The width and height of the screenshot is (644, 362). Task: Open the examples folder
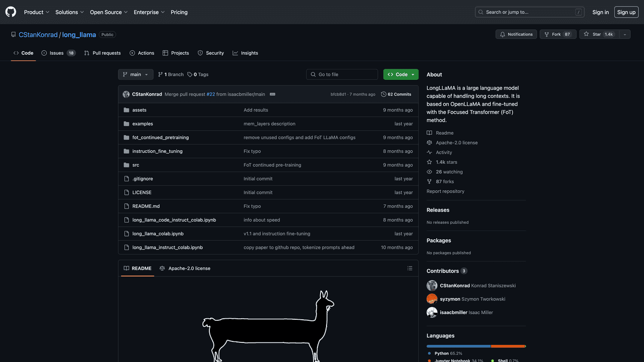pos(142,124)
